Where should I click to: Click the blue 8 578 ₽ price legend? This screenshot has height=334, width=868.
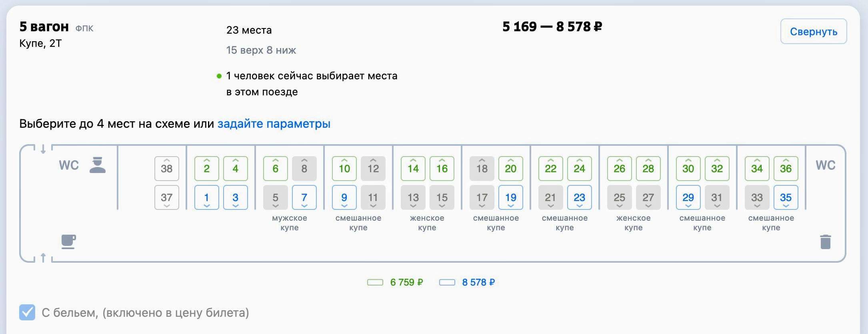click(x=478, y=282)
